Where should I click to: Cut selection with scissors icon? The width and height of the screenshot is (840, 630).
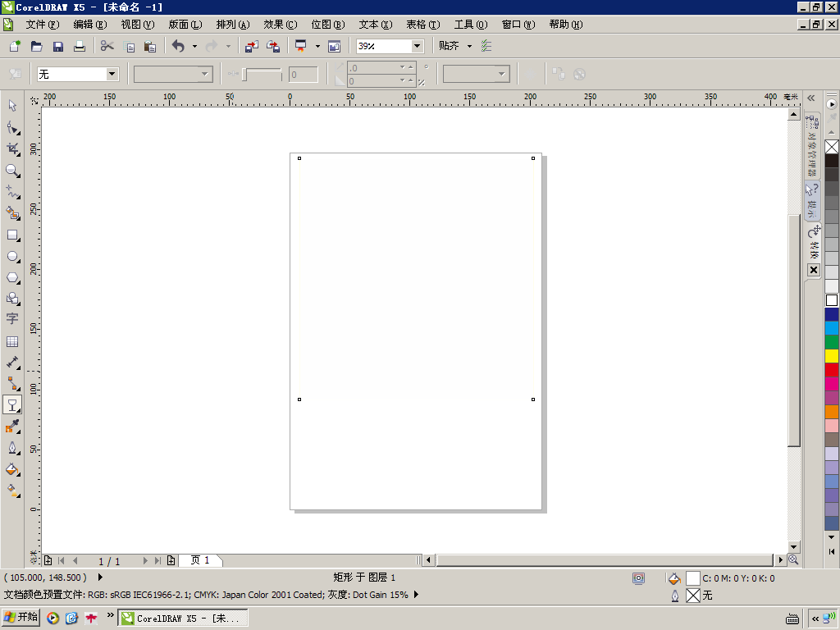(107, 46)
